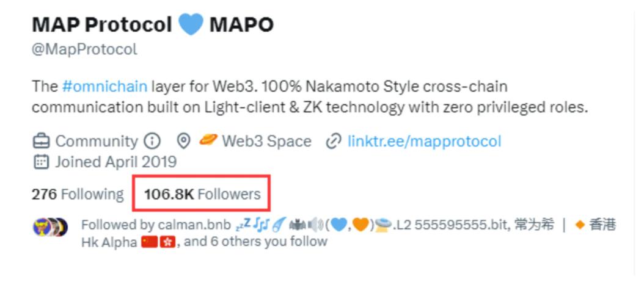Click the location pin icon

click(183, 142)
